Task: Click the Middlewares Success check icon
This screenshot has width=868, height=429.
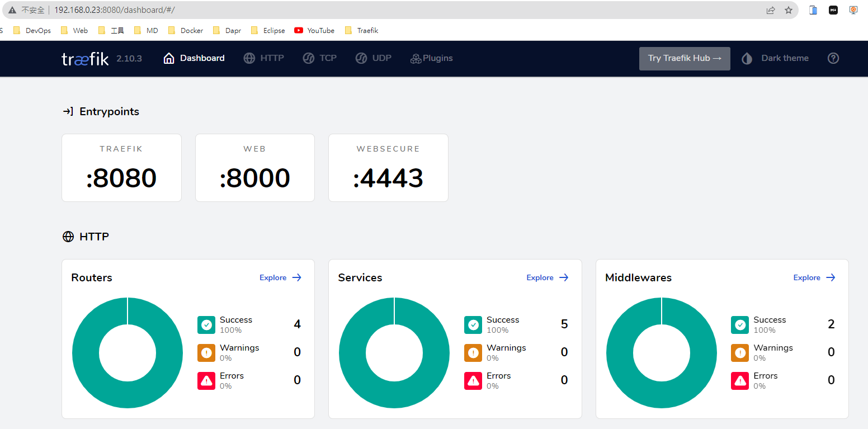Action: (x=740, y=325)
